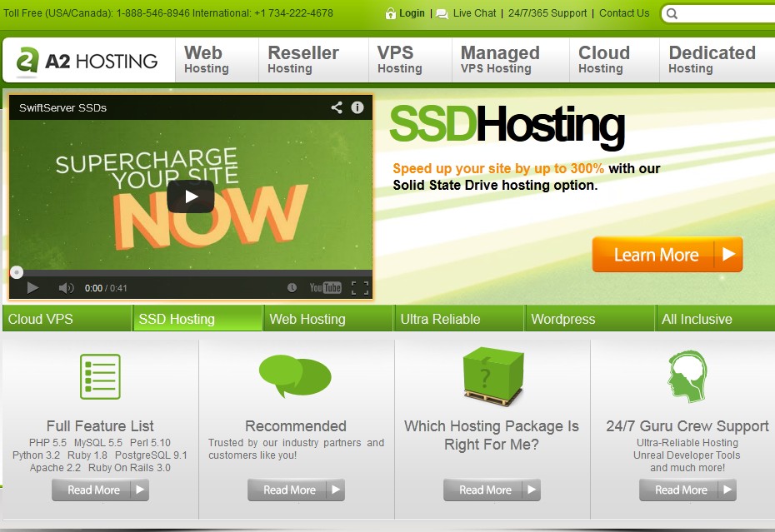The image size is (775, 532).
Task: Open video on YouTube logo
Action: pyautogui.click(x=325, y=287)
